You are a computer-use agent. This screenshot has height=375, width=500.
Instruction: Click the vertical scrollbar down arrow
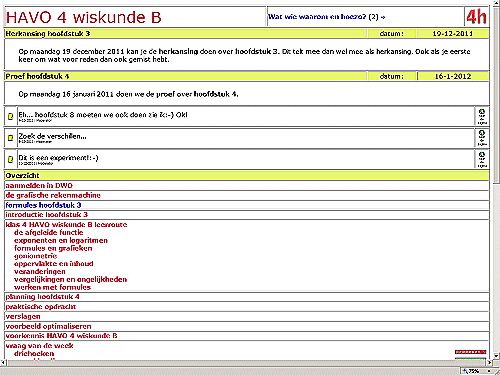[496, 356]
